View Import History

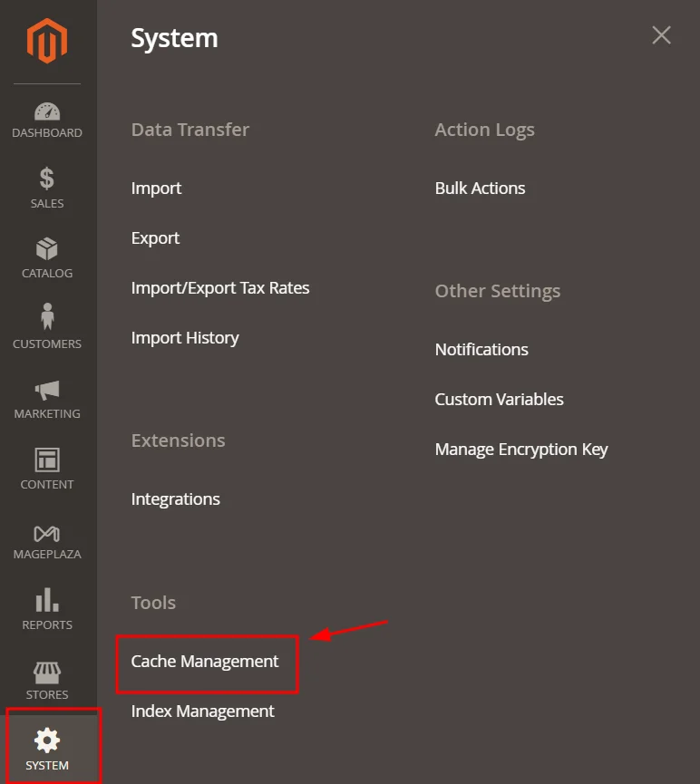pos(185,337)
